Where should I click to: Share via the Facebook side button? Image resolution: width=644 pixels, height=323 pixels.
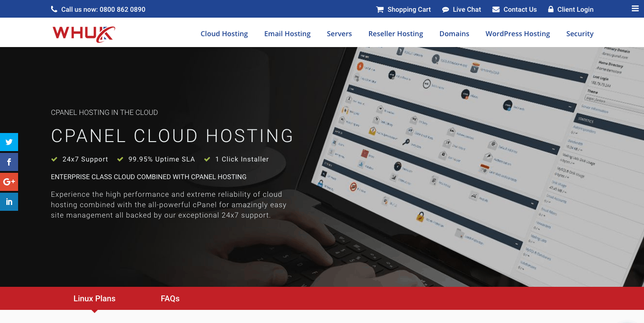coord(9,162)
